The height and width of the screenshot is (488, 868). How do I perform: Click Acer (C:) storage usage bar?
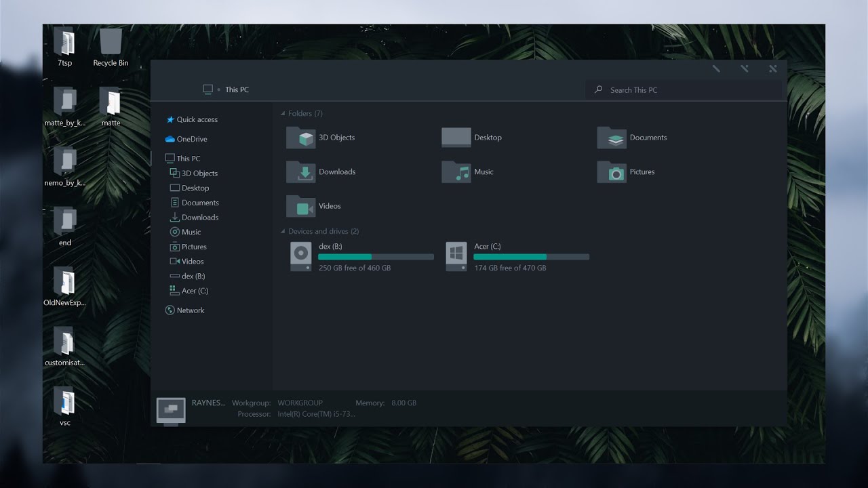pyautogui.click(x=532, y=257)
